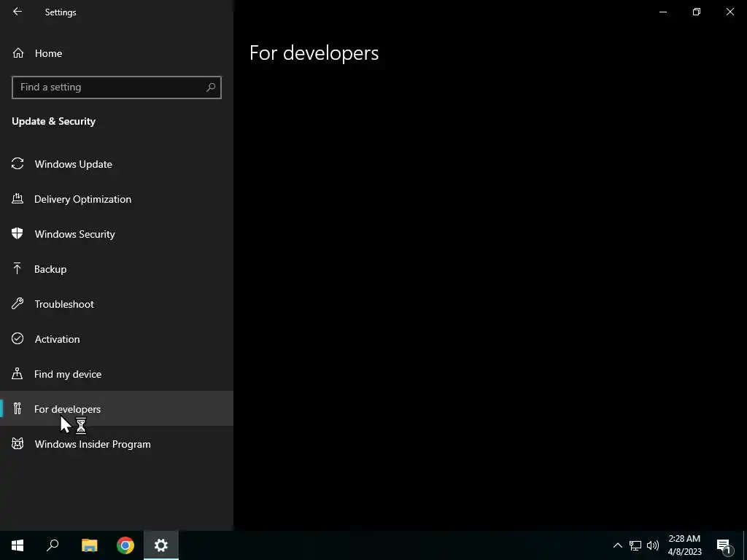This screenshot has width=747, height=560.
Task: Go to Settings Home
Action: click(x=117, y=53)
